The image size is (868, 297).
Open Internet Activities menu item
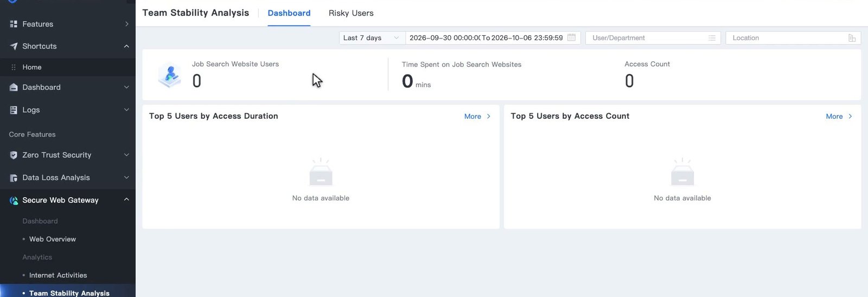tap(58, 275)
